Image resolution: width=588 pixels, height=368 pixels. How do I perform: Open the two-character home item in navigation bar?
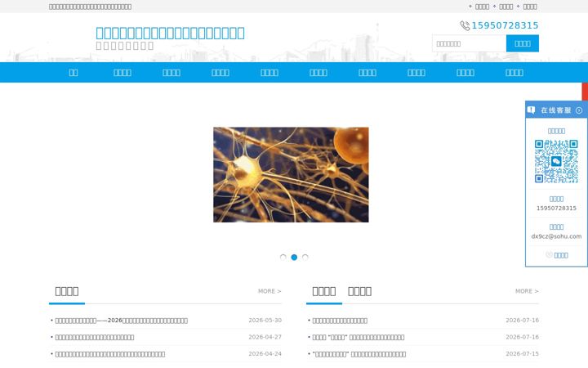pos(73,73)
